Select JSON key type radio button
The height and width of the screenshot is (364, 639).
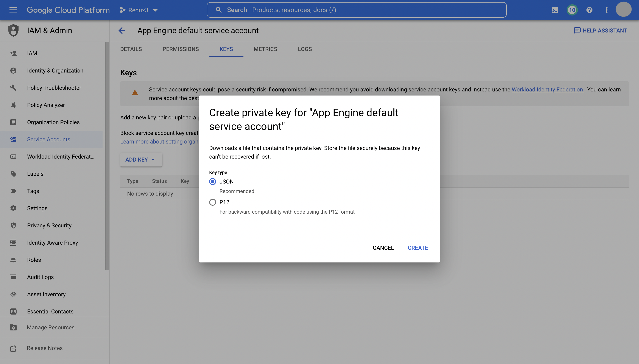212,181
